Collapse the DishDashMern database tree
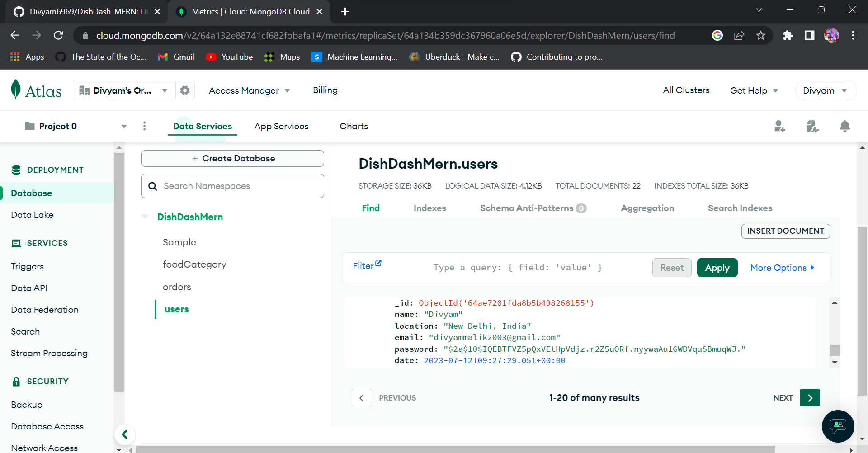This screenshot has width=868, height=453. [145, 217]
